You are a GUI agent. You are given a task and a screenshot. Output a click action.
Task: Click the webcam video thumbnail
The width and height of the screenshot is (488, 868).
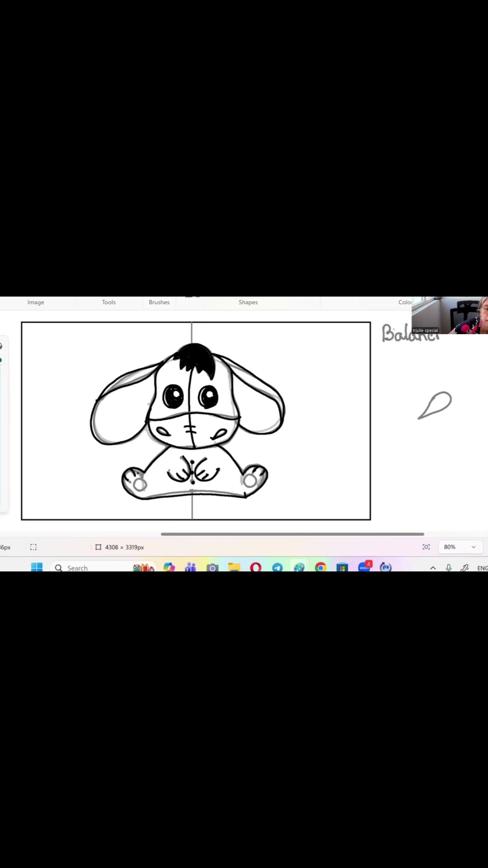coord(450,316)
